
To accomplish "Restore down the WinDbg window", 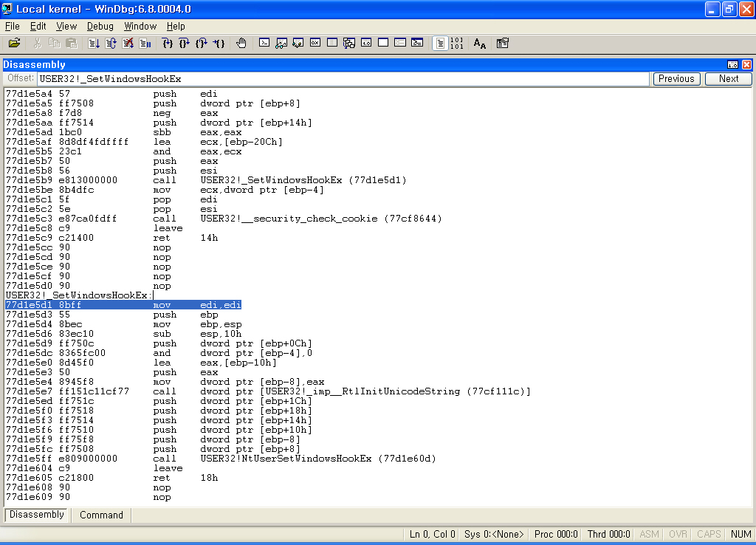I will [x=729, y=9].
